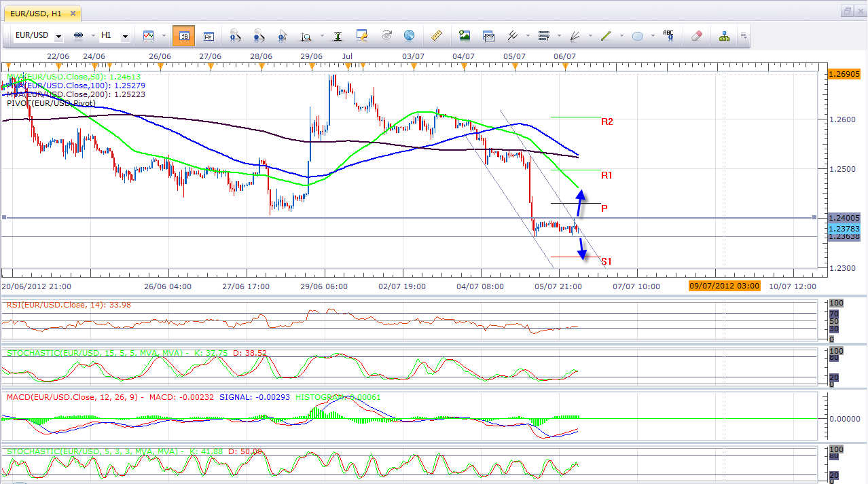Image resolution: width=868 pixels, height=484 pixels.
Task: Select the green trend line tool
Action: (x=606, y=35)
